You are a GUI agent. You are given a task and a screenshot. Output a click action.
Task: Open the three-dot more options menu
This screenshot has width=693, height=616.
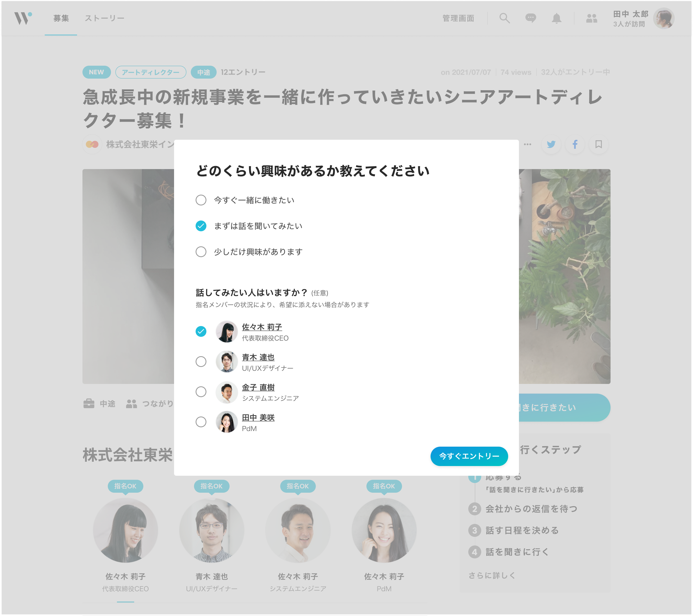point(527,144)
